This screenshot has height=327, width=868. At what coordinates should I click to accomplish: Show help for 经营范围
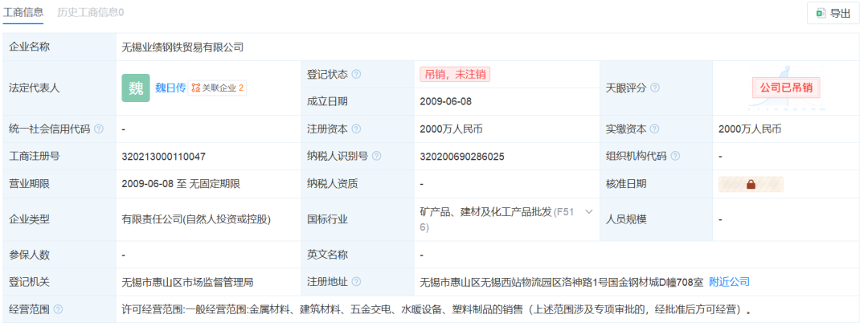coord(58,309)
